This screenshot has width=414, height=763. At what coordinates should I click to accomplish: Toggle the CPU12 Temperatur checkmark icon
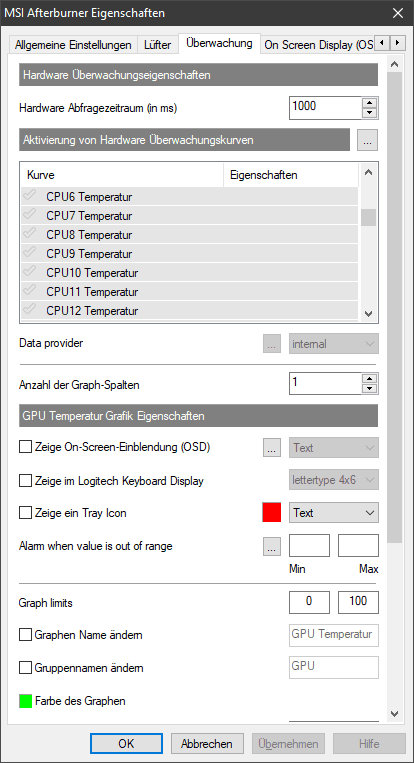29,310
